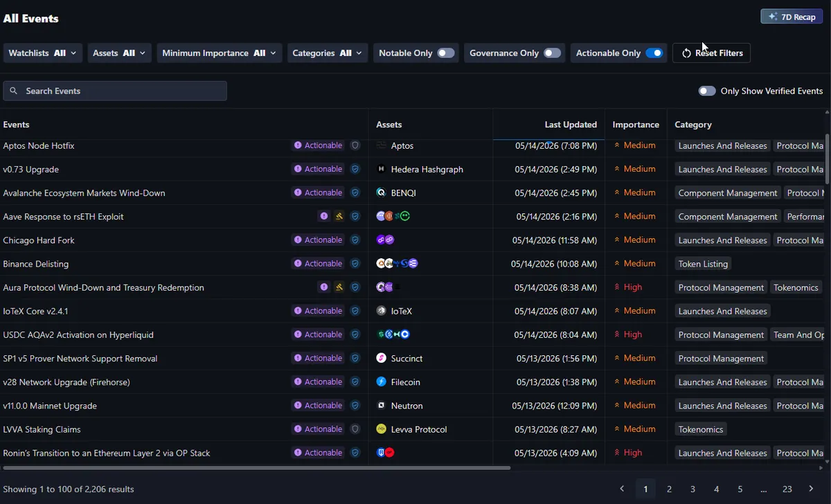
Task: Click the Succinct asset logo
Action: 381,358
